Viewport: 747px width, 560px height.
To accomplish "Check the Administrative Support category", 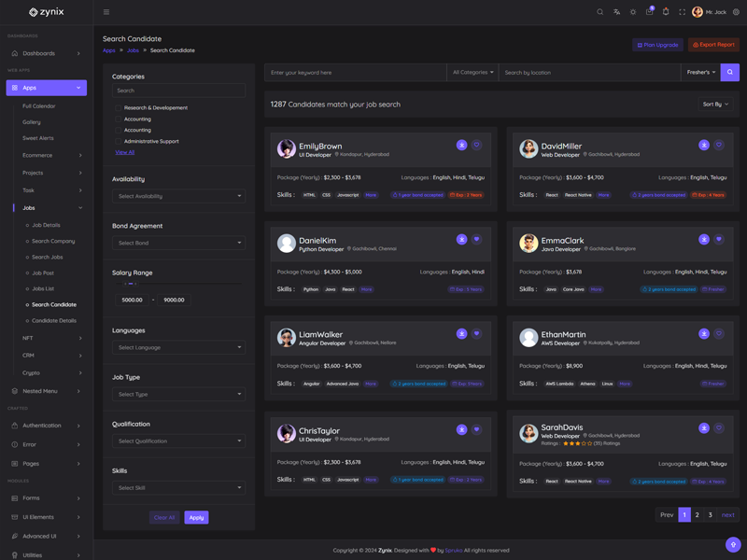I will pyautogui.click(x=118, y=141).
